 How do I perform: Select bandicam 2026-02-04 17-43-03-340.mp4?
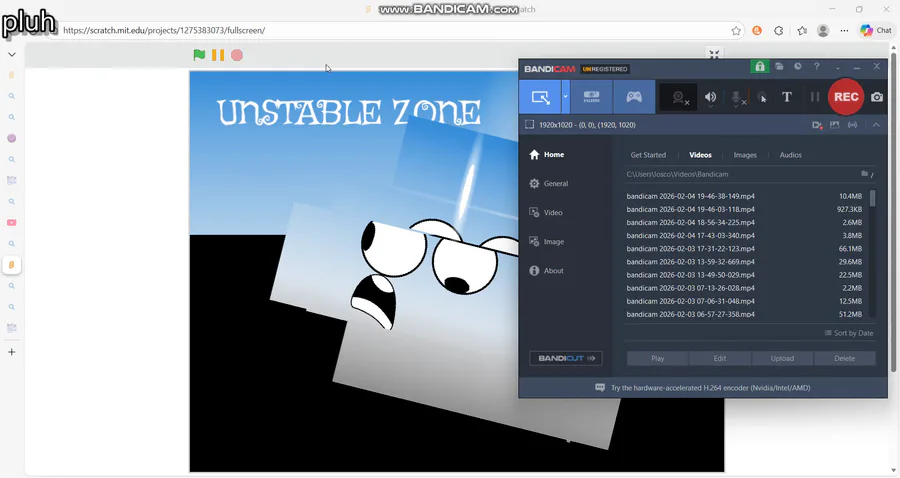744,236
